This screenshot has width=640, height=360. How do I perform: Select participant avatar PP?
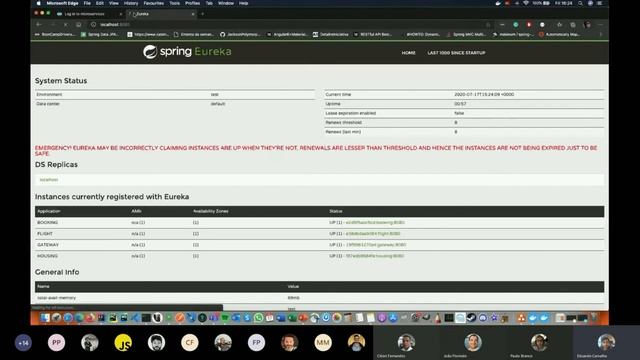pyautogui.click(x=56, y=343)
